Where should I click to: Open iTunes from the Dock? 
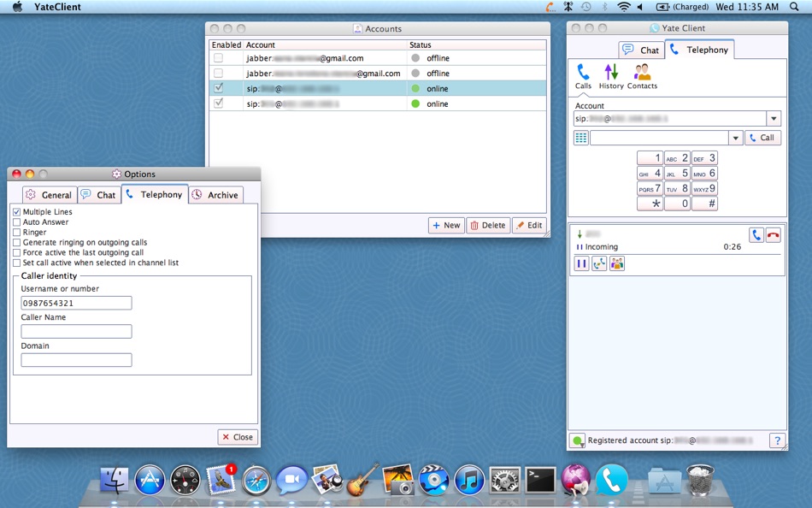[x=469, y=480]
